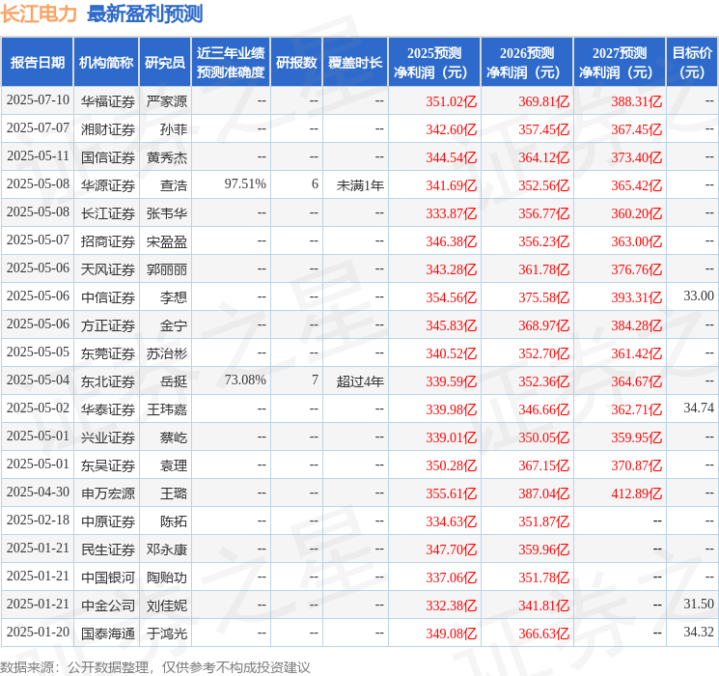Click researcher name 于鸿光
This screenshot has height=676, width=719.
[167, 634]
